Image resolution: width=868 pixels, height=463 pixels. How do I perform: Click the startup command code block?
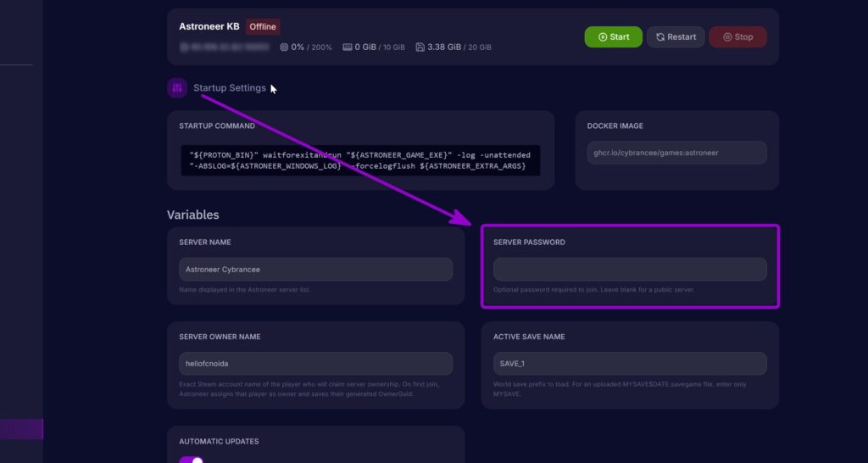[x=360, y=160]
